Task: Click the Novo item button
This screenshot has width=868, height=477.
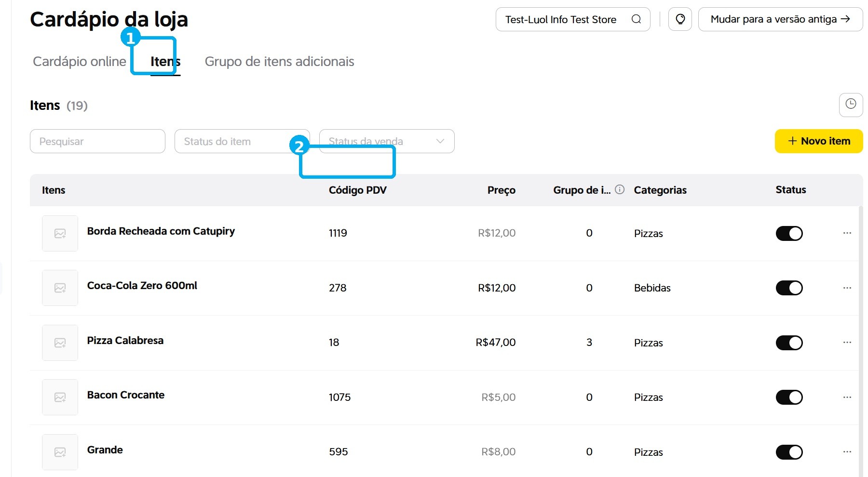Action: 819,141
